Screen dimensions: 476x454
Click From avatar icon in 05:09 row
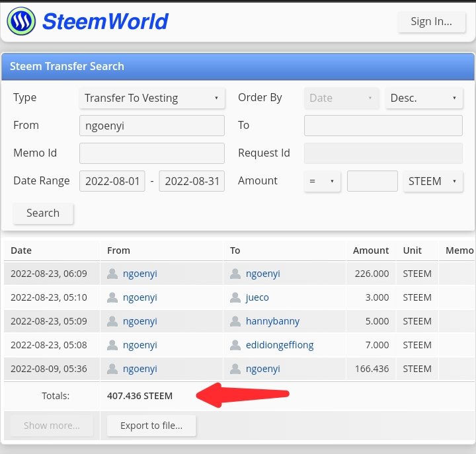click(x=112, y=321)
